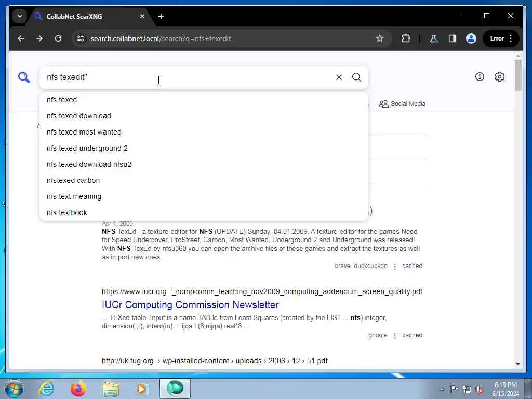The height and width of the screenshot is (399, 532).
Task: Open the Chrome profile avatar
Action: [x=471, y=38]
